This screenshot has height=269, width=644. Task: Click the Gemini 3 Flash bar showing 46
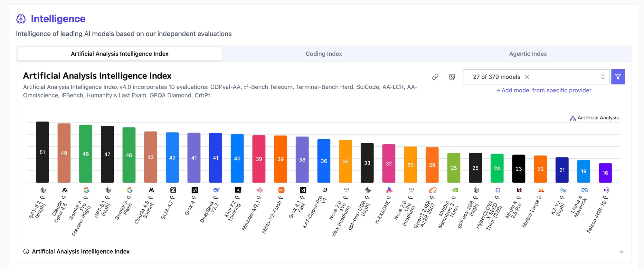tap(129, 155)
